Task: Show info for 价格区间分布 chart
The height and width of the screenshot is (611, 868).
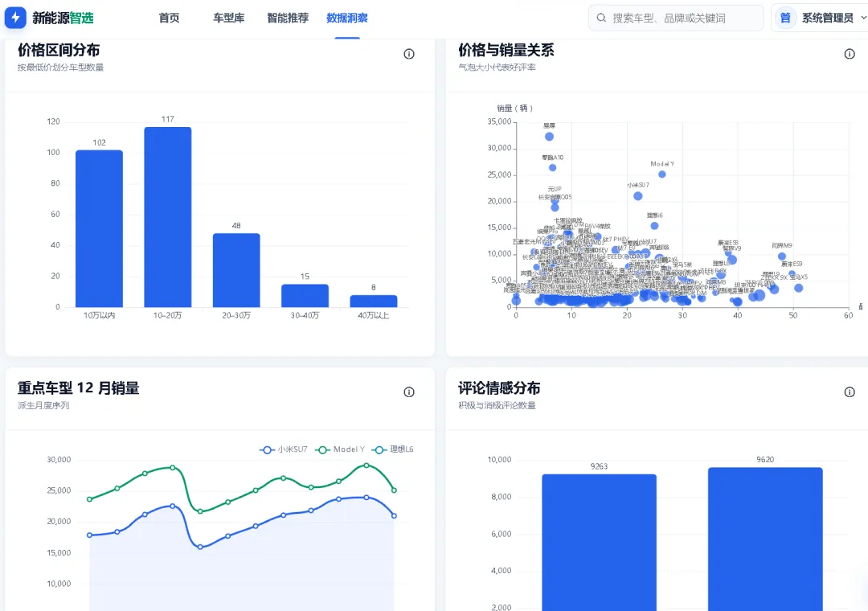Action: (409, 54)
